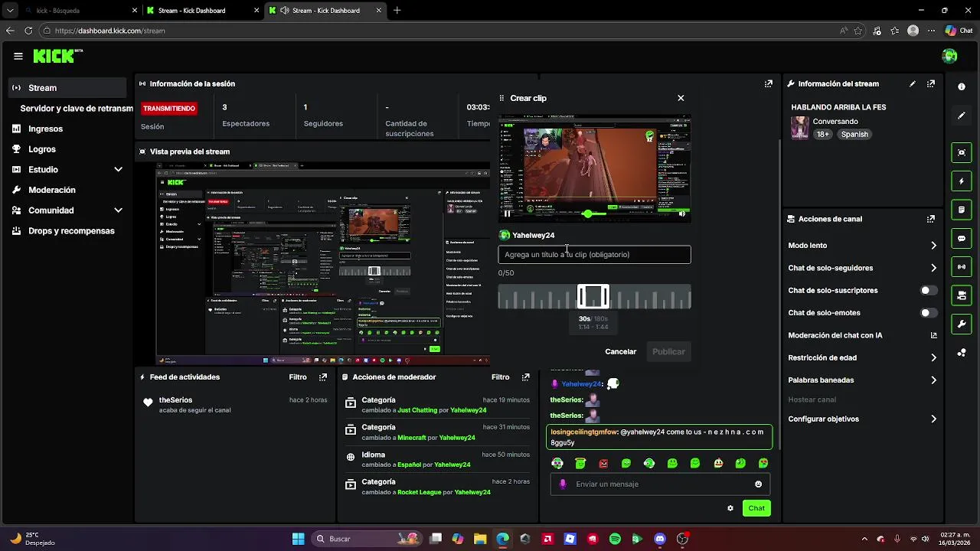The width and height of the screenshot is (980, 551).
Task: Open Discord from the taskbar
Action: pos(660,539)
